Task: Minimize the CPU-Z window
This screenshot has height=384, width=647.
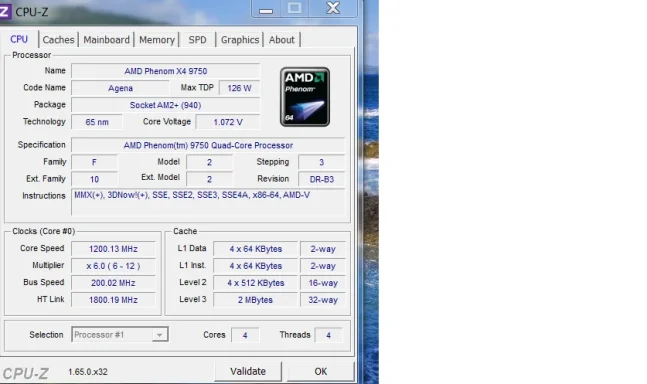Action: [266, 9]
